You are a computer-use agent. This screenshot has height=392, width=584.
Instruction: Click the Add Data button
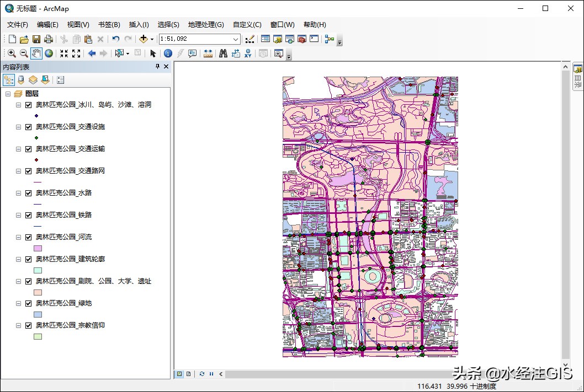(144, 39)
